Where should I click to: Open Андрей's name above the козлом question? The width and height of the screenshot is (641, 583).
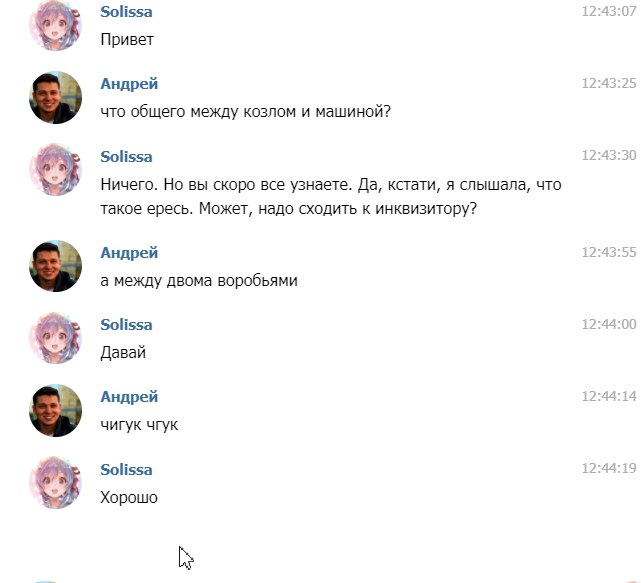click(129, 84)
